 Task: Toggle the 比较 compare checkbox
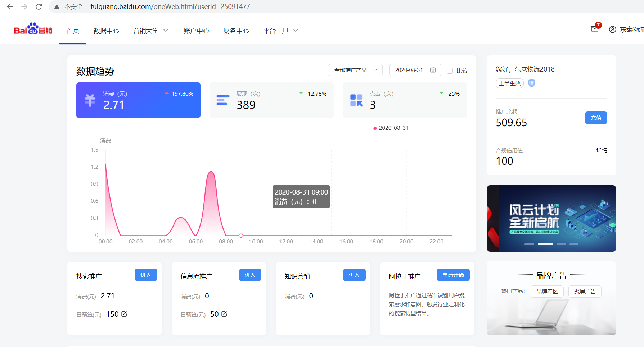pyautogui.click(x=450, y=70)
